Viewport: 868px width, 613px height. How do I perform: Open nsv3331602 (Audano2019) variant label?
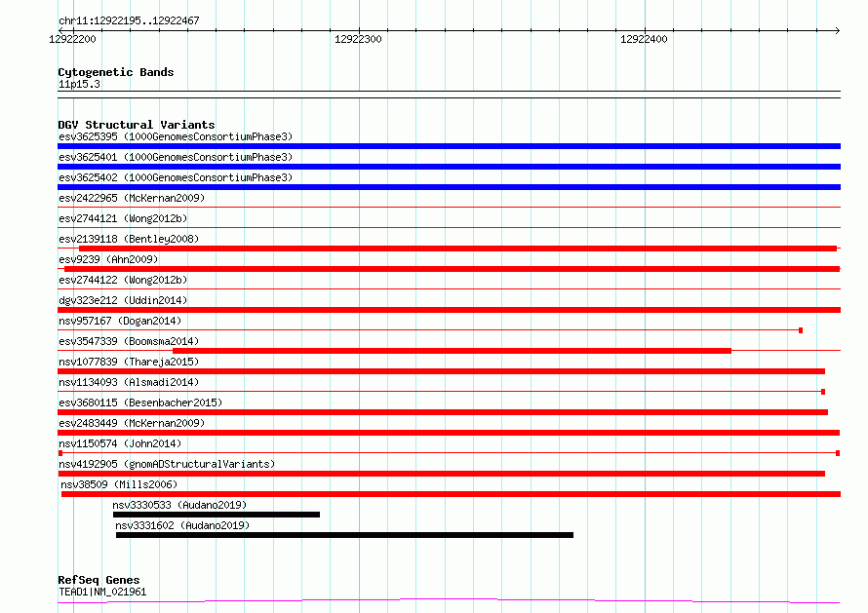coord(182,525)
